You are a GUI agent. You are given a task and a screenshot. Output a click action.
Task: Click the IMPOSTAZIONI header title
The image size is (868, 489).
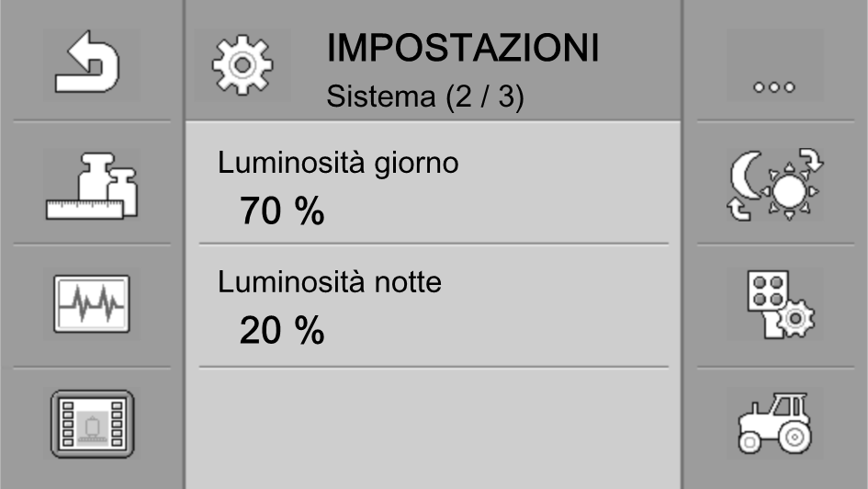(463, 48)
